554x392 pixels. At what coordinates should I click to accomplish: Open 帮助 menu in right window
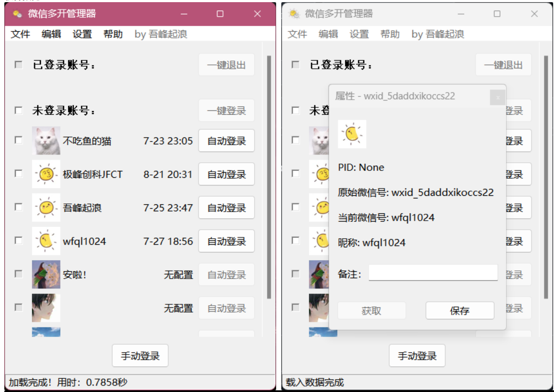tap(390, 34)
